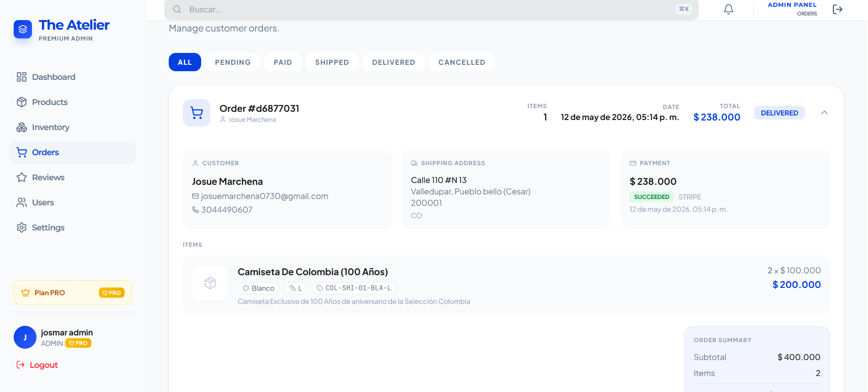
Task: Click the Orders cart sidebar icon
Action: (21, 152)
